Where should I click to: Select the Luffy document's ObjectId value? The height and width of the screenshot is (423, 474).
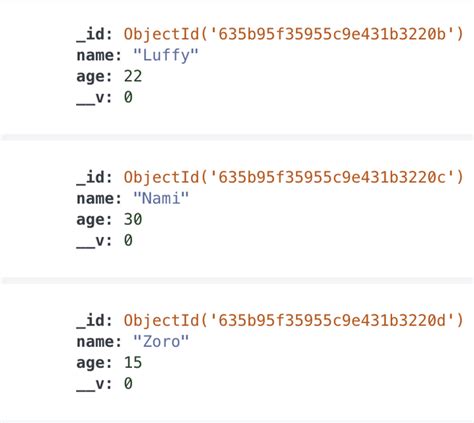pyautogui.click(x=294, y=34)
